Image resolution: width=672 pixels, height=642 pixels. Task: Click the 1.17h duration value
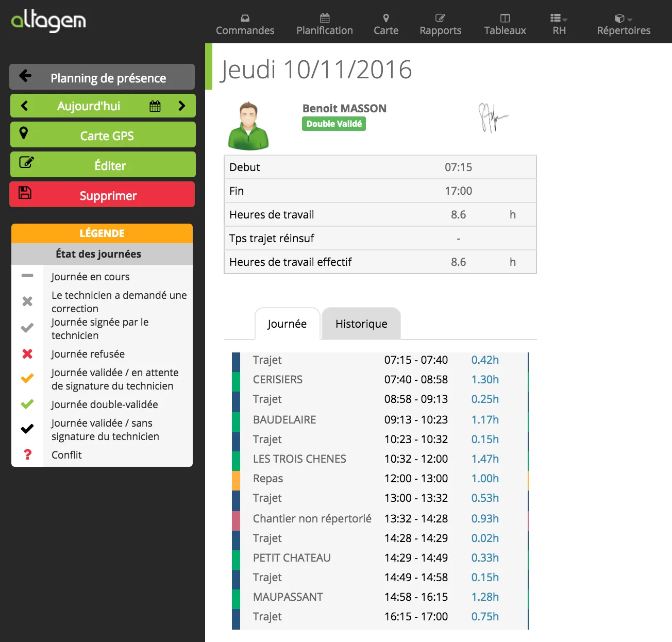tap(485, 419)
